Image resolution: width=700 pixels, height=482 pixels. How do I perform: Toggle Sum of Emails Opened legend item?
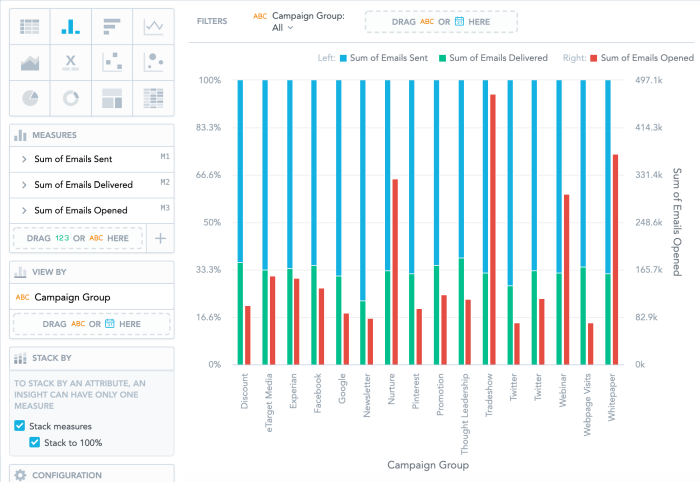640,58
